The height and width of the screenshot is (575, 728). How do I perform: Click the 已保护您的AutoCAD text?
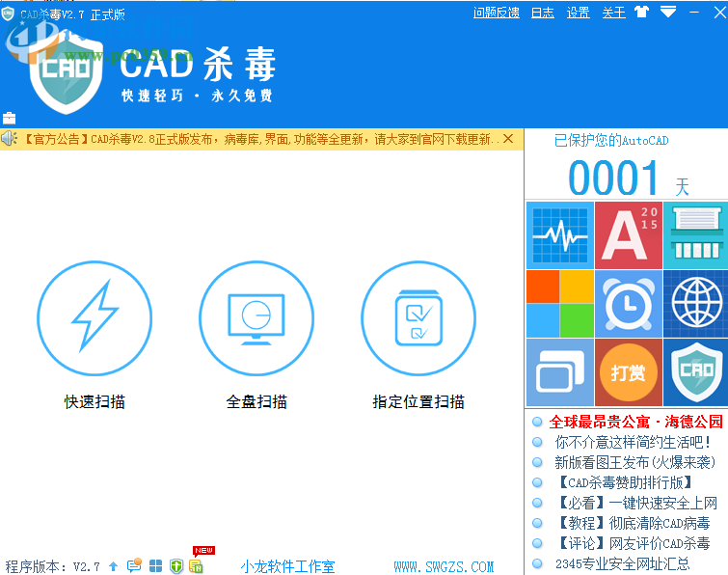[x=611, y=140]
